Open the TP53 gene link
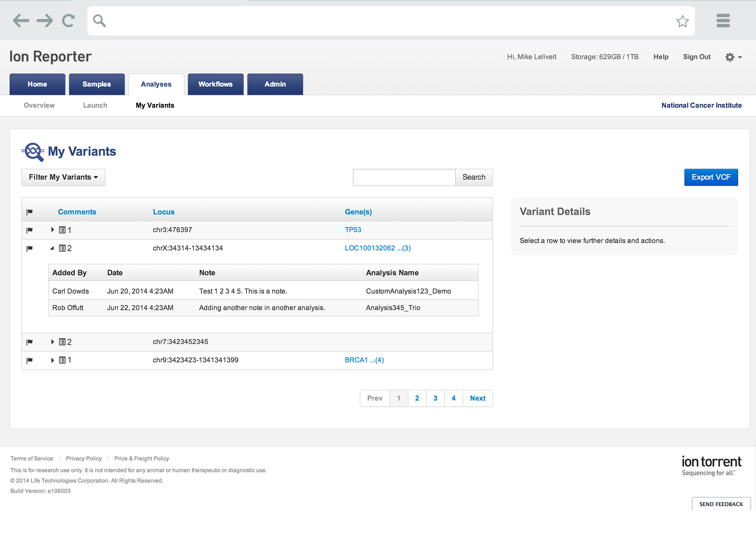The width and height of the screenshot is (756, 544). point(353,230)
